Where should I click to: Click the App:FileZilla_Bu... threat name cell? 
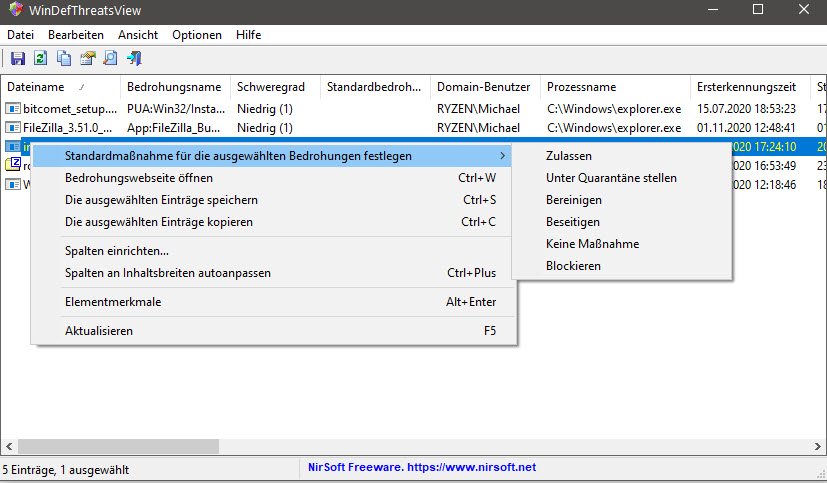click(x=174, y=128)
